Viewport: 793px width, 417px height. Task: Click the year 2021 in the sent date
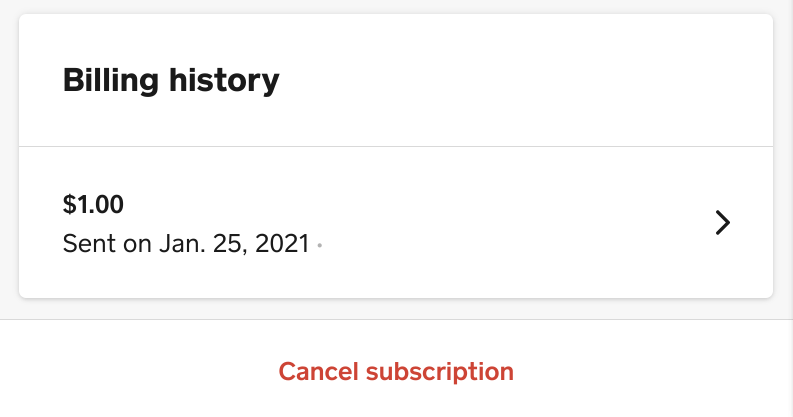(280, 244)
